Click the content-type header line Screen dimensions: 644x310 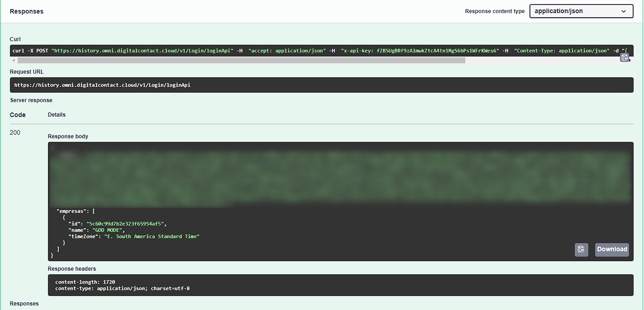coord(122,288)
